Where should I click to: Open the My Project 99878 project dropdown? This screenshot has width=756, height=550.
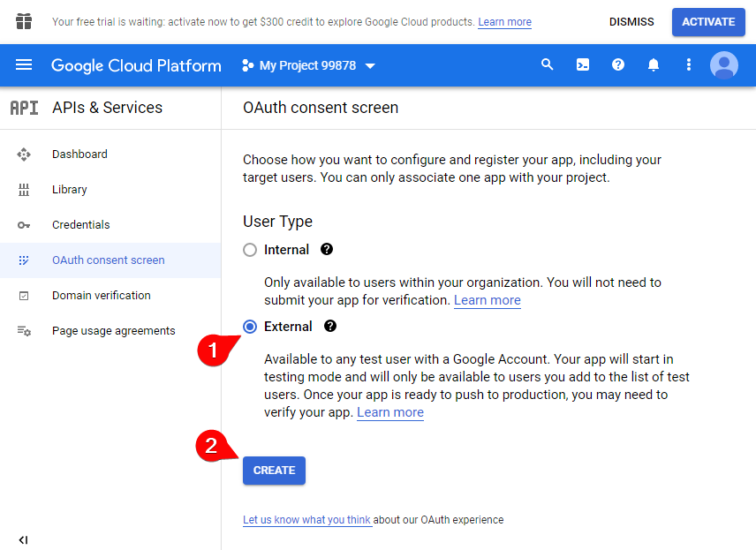coord(308,64)
